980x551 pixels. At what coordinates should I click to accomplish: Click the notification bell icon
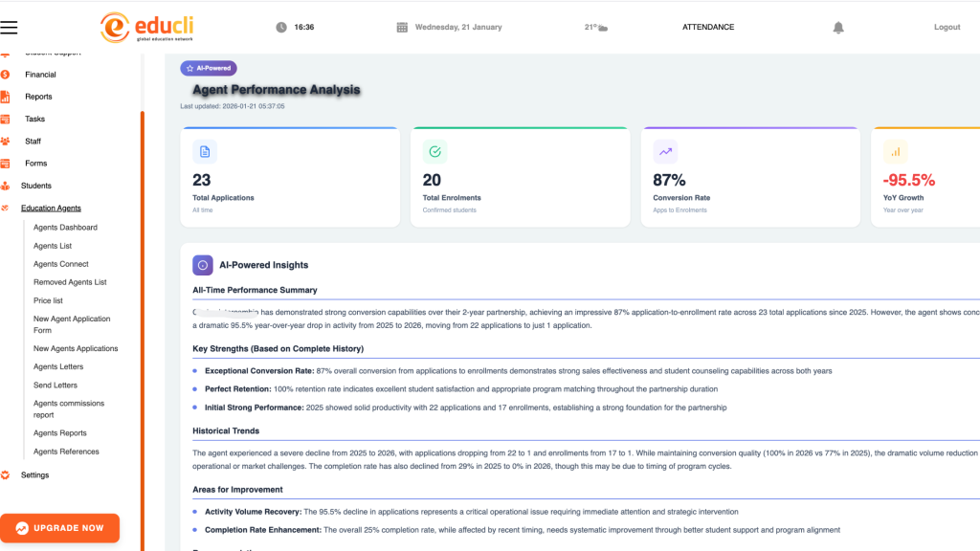coord(838,28)
